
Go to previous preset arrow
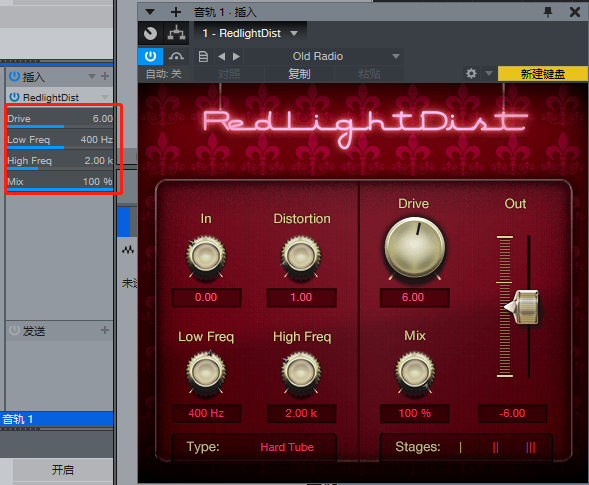click(222, 57)
